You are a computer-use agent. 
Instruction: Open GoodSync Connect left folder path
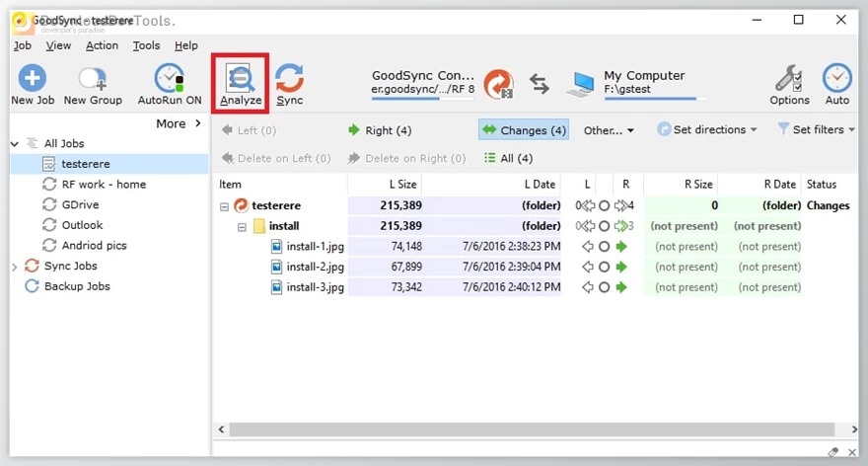(x=422, y=89)
